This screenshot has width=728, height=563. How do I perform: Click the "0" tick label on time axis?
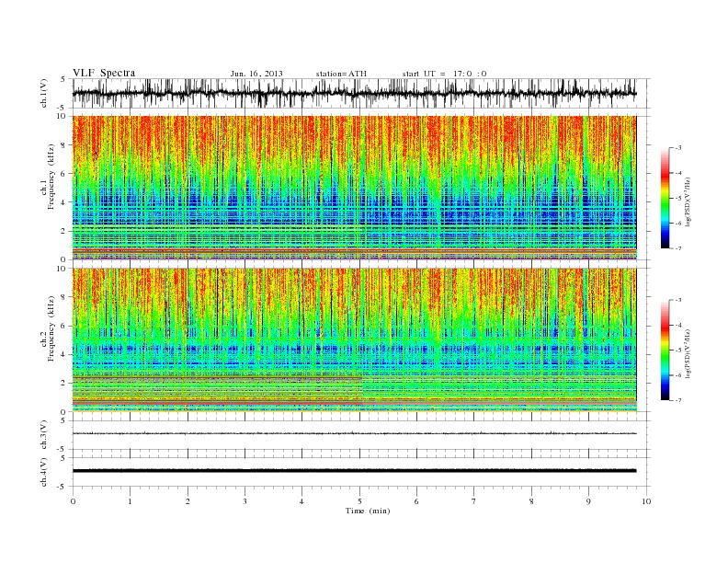point(73,501)
